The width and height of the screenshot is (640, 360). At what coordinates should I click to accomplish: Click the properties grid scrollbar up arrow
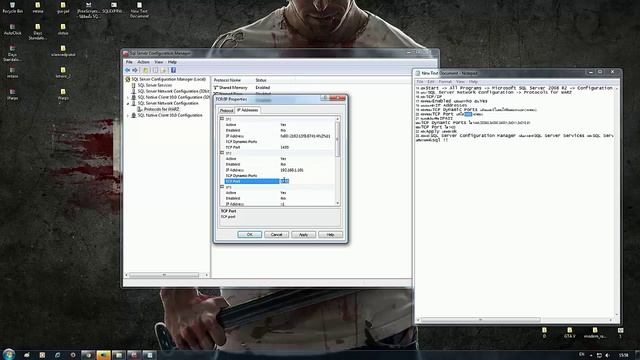coord(338,119)
